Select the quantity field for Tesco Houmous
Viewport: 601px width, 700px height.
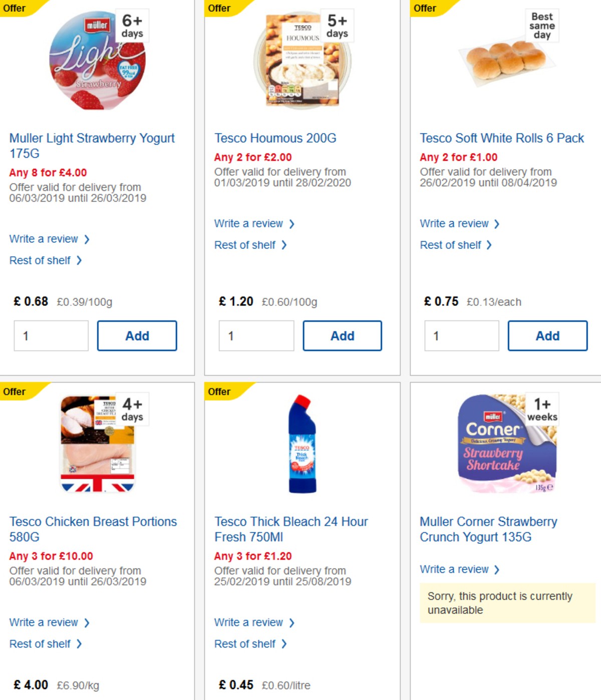(x=256, y=335)
